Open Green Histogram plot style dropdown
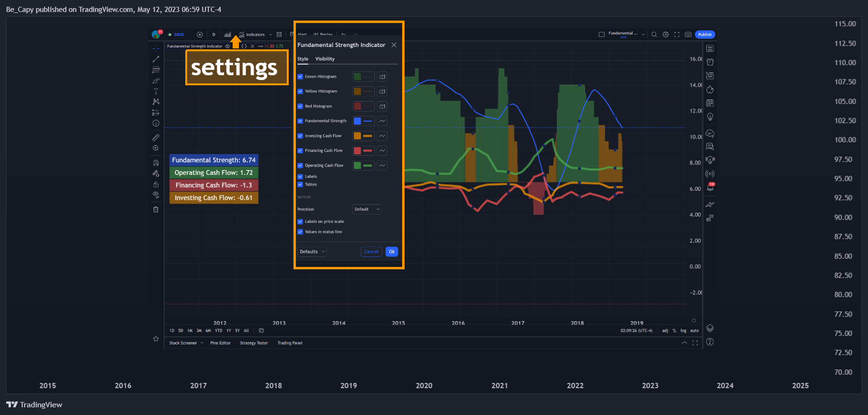The image size is (868, 415). (382, 77)
